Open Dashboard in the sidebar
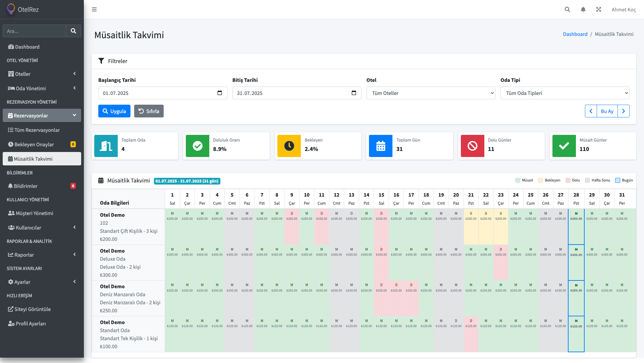This screenshot has height=363, width=644. (42, 47)
